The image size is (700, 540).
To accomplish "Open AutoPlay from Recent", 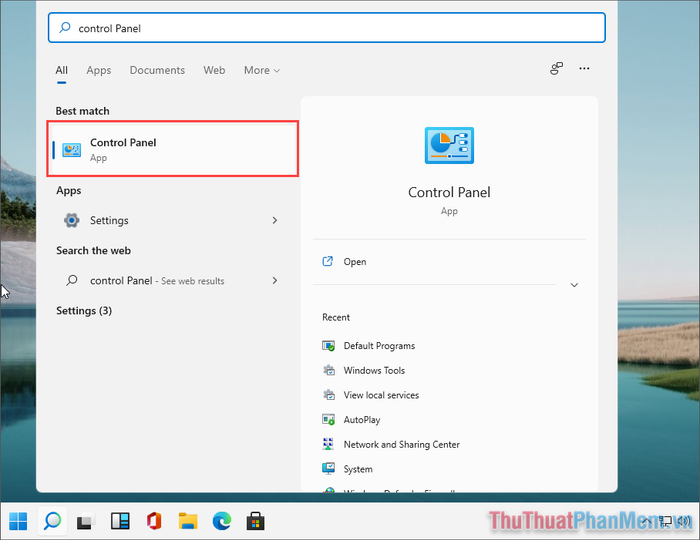I will 362,420.
